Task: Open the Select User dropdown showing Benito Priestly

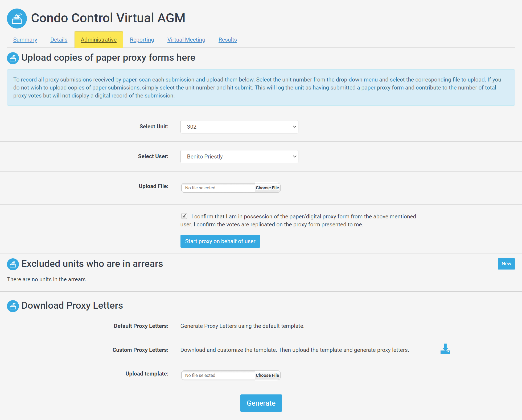Action: pyautogui.click(x=239, y=157)
